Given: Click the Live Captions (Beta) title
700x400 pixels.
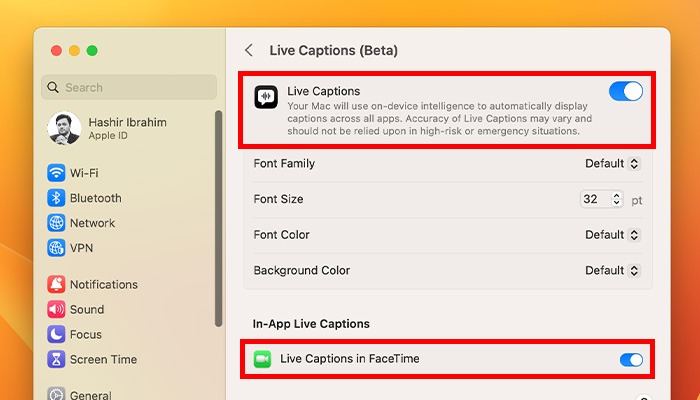Looking at the screenshot, I should click(x=333, y=50).
